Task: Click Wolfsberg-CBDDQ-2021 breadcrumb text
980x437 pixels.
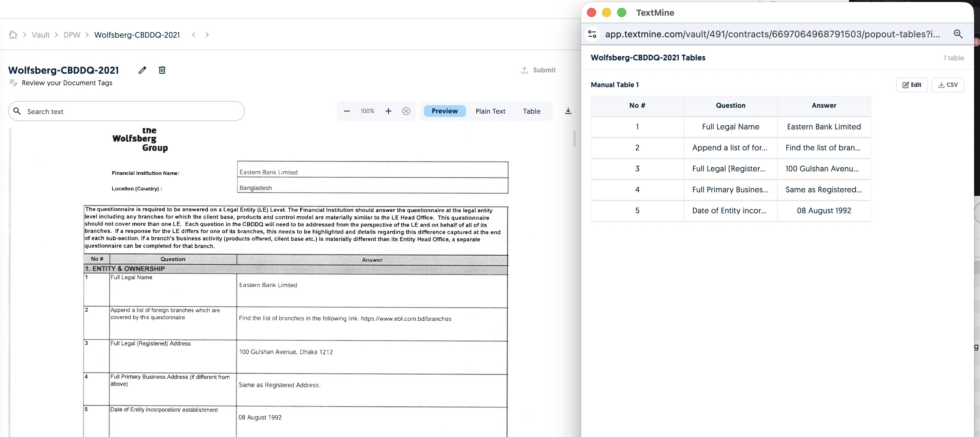Action: (x=137, y=35)
